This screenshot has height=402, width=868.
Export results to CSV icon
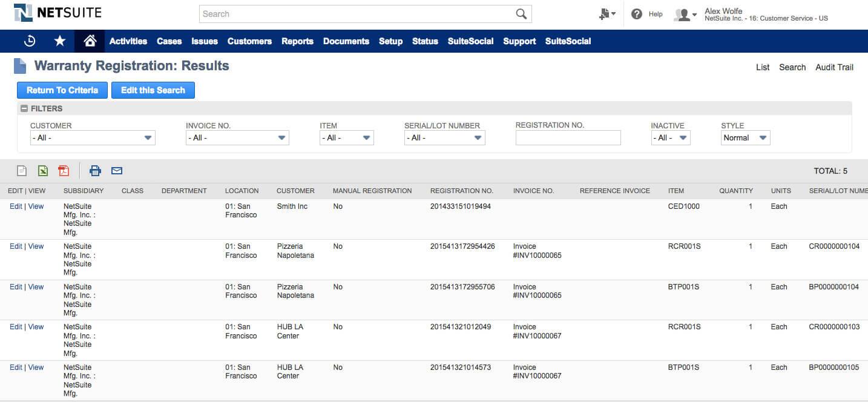(22, 171)
